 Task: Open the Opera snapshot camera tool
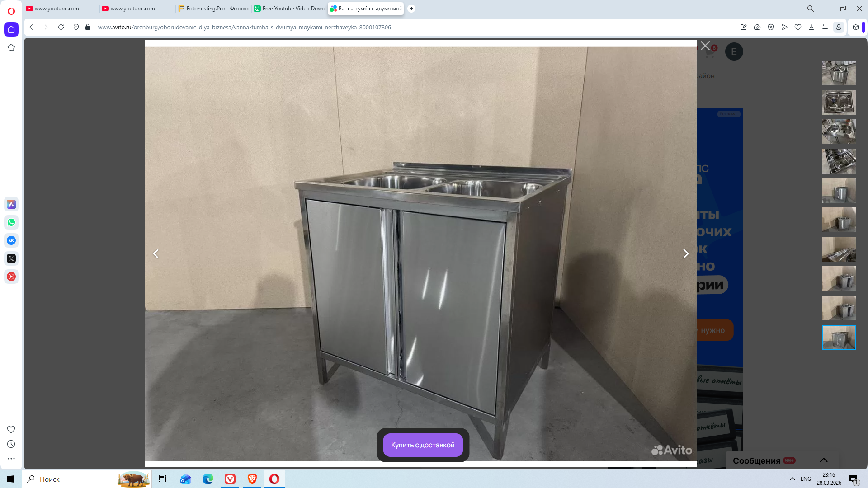coord(757,27)
